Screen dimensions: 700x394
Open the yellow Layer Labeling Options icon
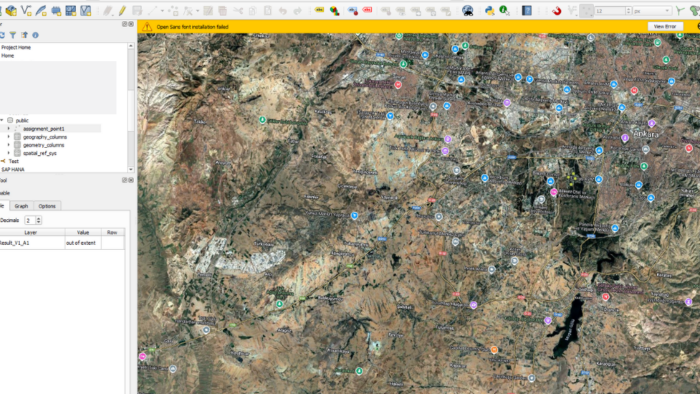319,10
